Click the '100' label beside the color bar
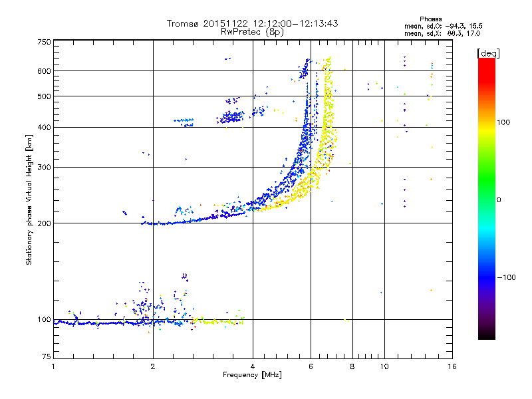532x399 pixels. 503,122
